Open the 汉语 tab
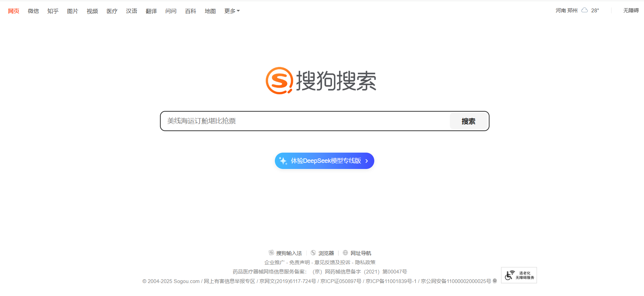 click(x=132, y=11)
